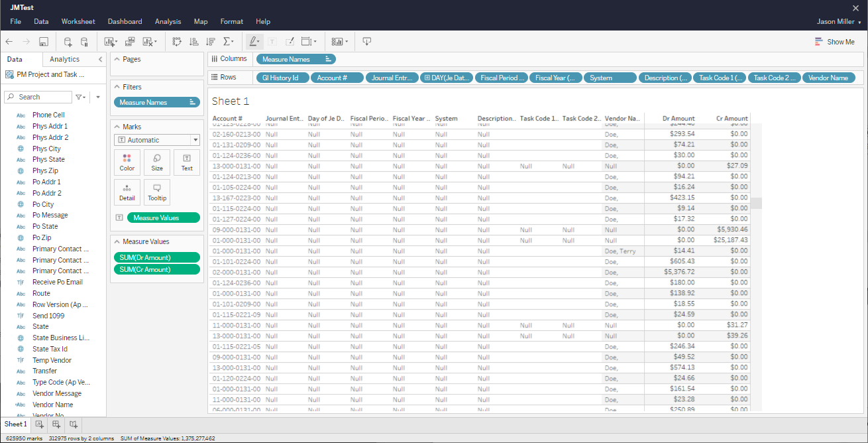Collapse the Pages card
Viewport: 868px width, 443px height.
coord(117,59)
